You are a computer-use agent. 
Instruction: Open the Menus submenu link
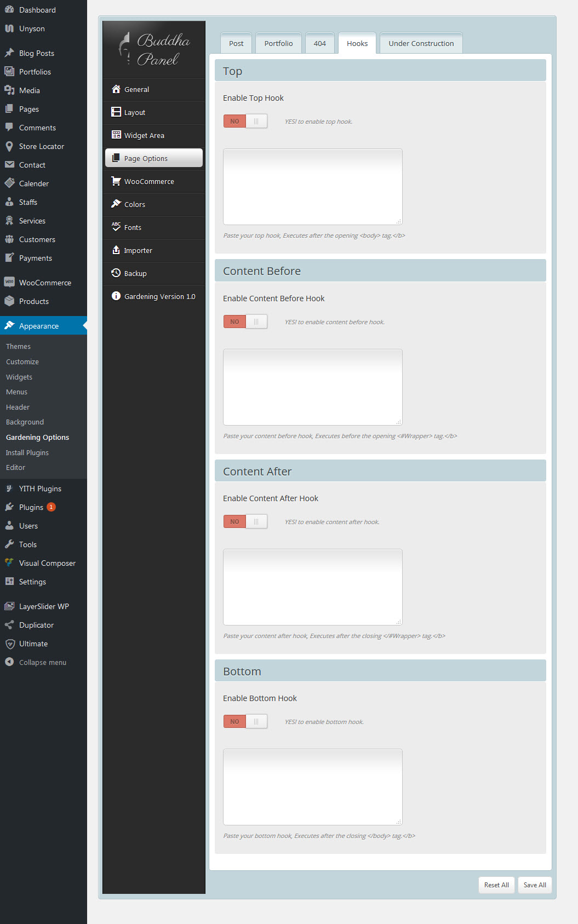click(x=16, y=392)
